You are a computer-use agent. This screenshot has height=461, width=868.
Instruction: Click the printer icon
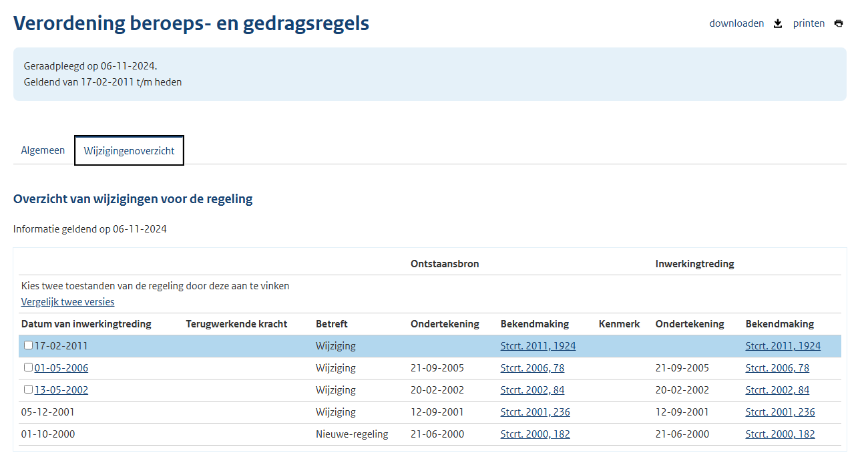coord(839,23)
